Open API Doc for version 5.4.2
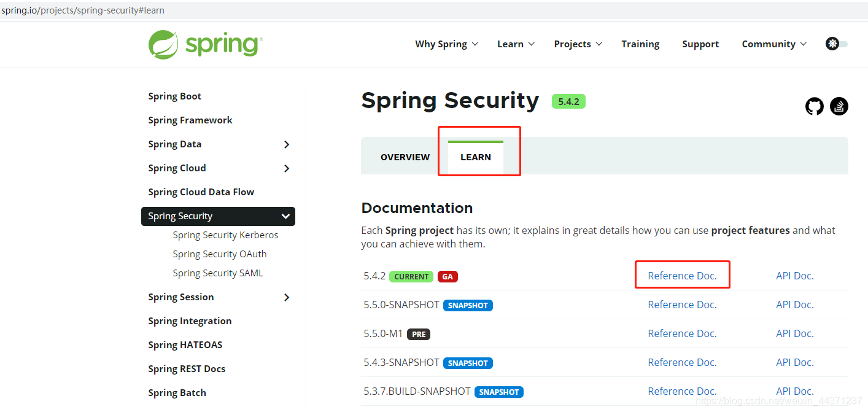868x412 pixels. point(794,275)
